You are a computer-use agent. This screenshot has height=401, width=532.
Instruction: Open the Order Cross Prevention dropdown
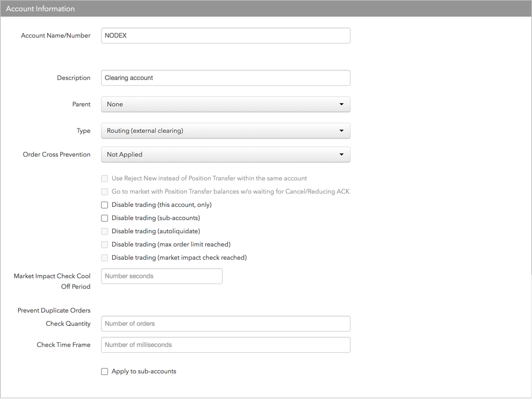[226, 154]
